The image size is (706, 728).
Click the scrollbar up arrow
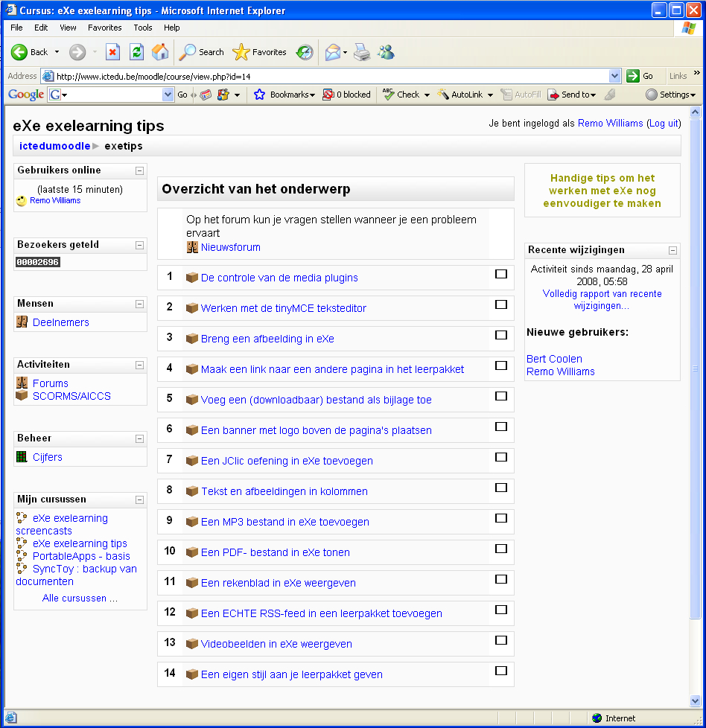695,112
